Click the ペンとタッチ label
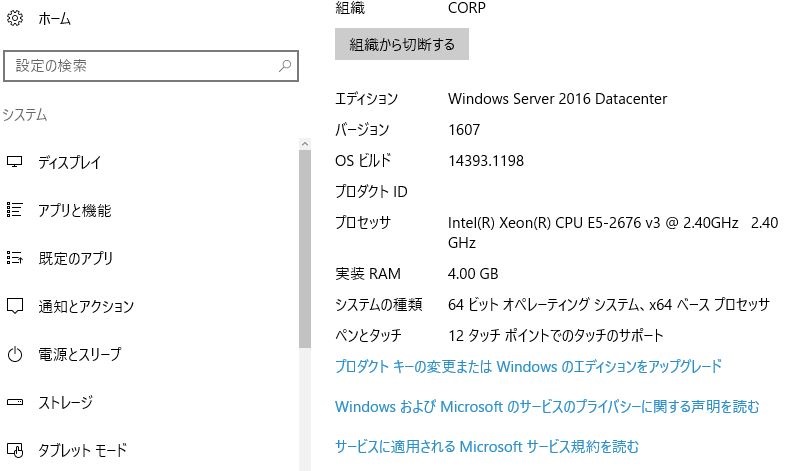The height and width of the screenshot is (471, 802). pyautogui.click(x=368, y=335)
